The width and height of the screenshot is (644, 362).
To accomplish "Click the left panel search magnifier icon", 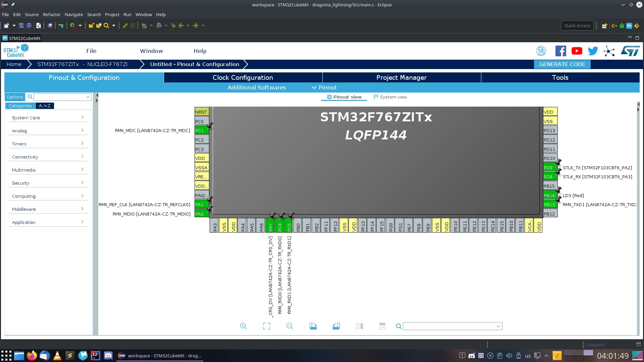I will [30, 97].
